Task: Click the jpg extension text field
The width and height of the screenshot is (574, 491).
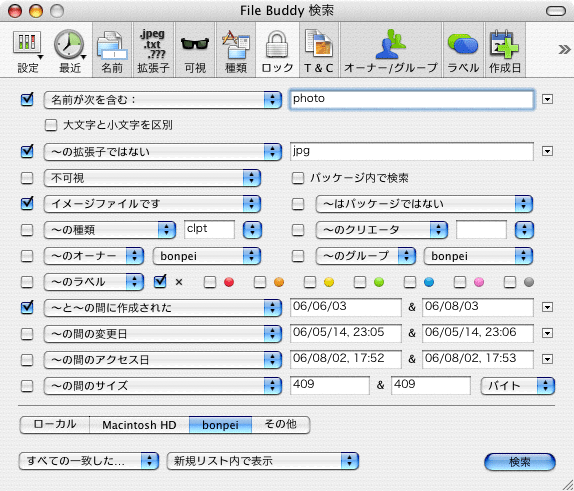Action: [x=412, y=151]
